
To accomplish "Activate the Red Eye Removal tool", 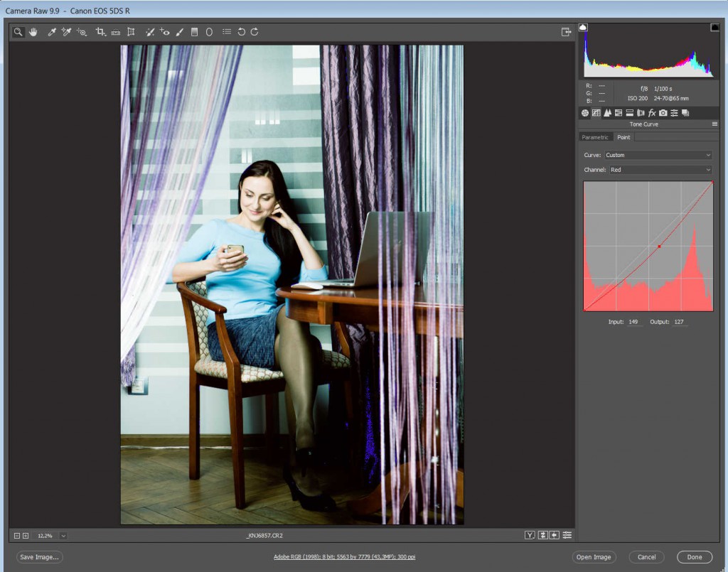I will [164, 32].
